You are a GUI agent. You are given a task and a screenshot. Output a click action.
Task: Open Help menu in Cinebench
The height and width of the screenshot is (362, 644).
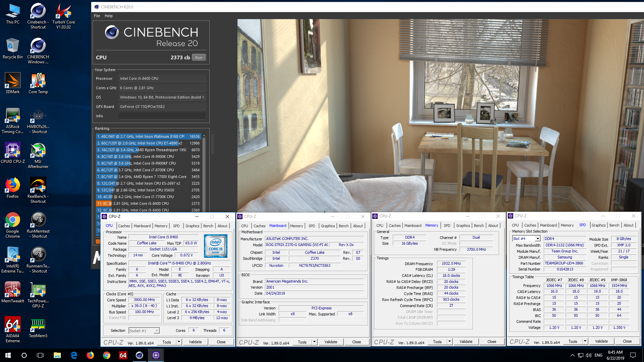coord(109,16)
